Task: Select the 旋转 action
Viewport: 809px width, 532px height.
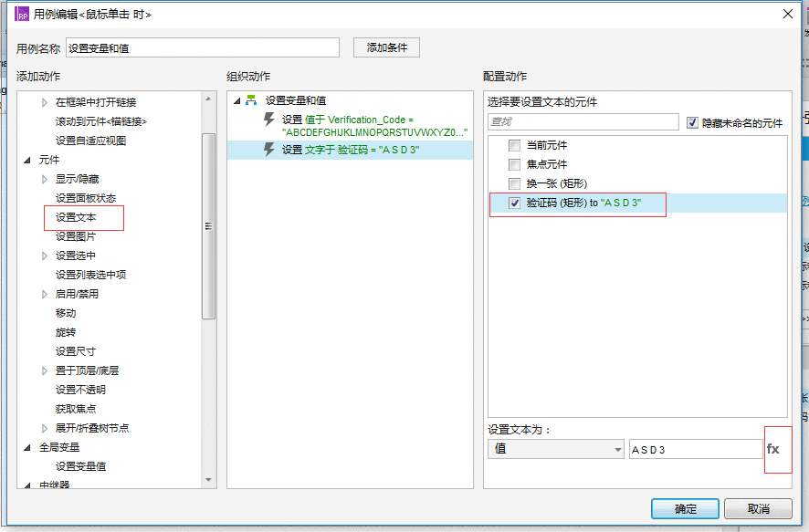Action: pyautogui.click(x=66, y=332)
